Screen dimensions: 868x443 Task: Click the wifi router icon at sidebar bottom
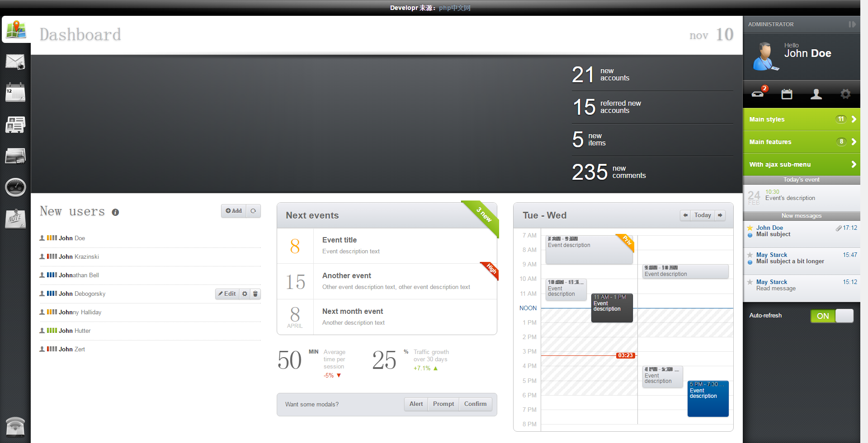click(15, 426)
